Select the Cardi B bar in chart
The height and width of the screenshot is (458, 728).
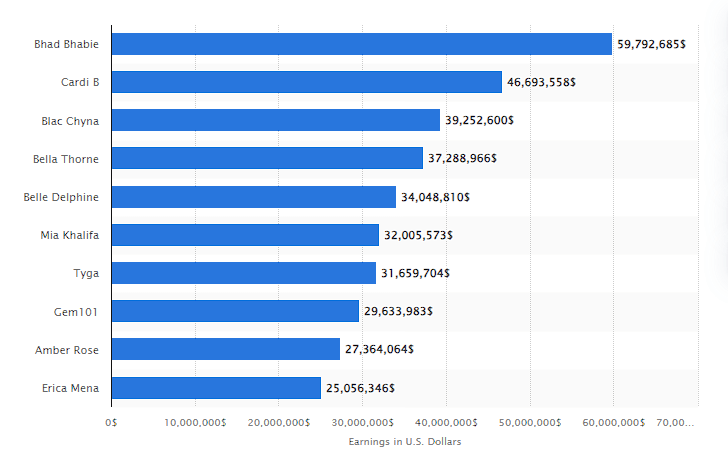307,82
